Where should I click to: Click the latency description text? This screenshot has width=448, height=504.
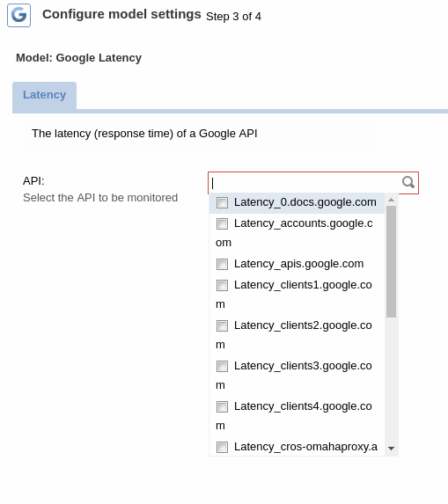(144, 134)
